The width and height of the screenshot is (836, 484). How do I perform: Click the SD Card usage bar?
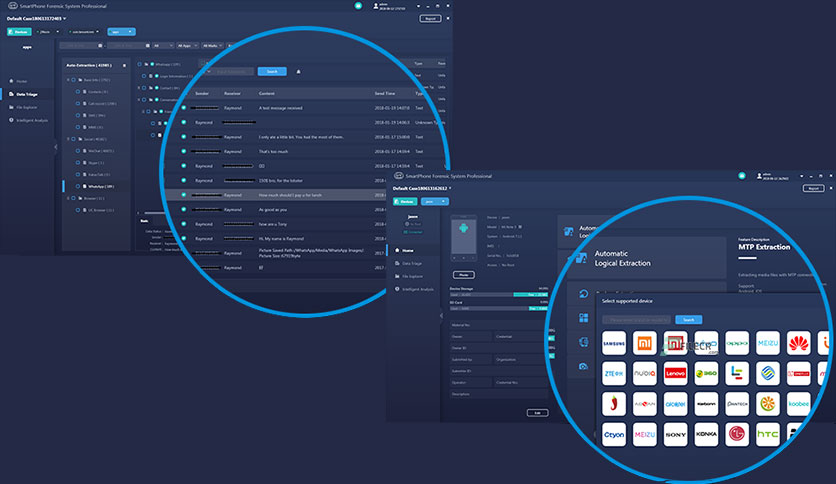[499, 308]
